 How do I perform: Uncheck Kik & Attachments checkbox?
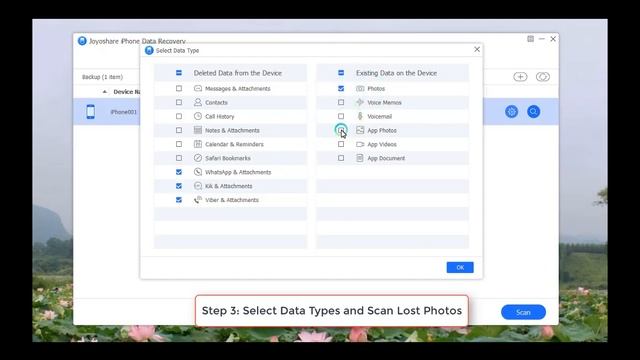tap(179, 186)
